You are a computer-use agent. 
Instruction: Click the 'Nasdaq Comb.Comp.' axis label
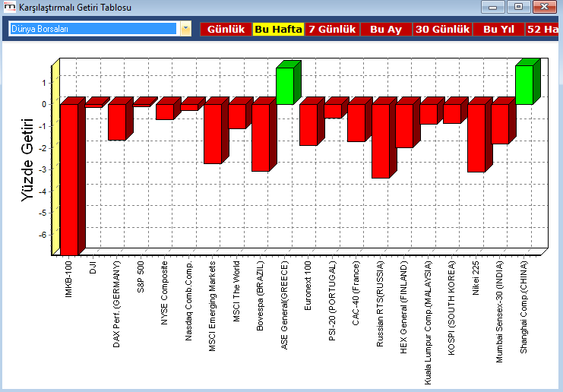pos(188,301)
